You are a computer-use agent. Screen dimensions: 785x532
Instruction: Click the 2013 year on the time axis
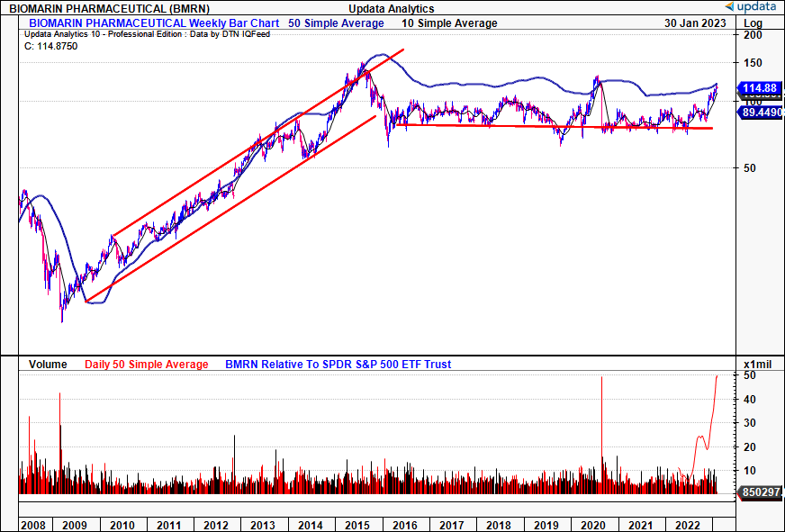pos(263,526)
